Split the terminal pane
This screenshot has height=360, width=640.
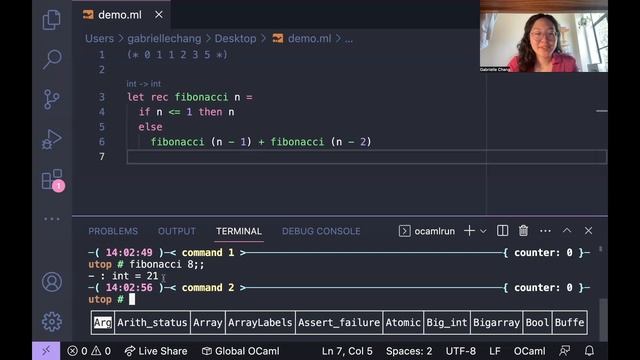[x=502, y=231]
